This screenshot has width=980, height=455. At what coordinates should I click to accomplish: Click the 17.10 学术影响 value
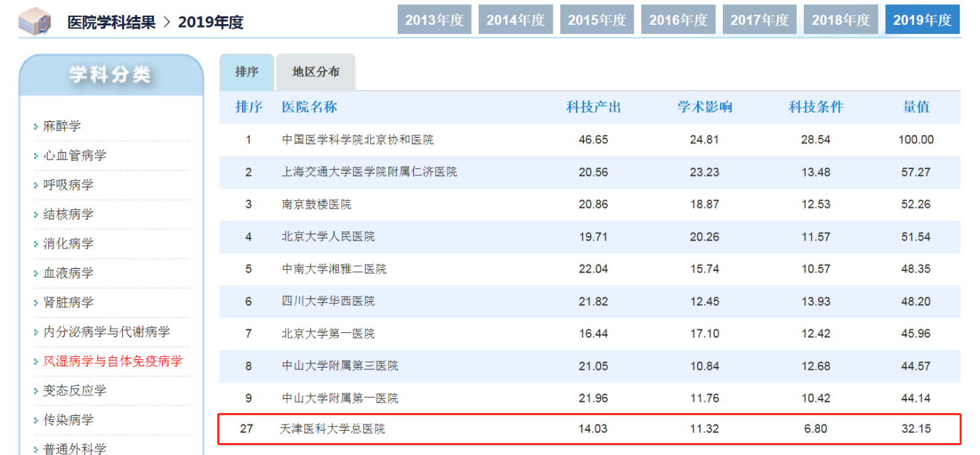[x=704, y=334]
